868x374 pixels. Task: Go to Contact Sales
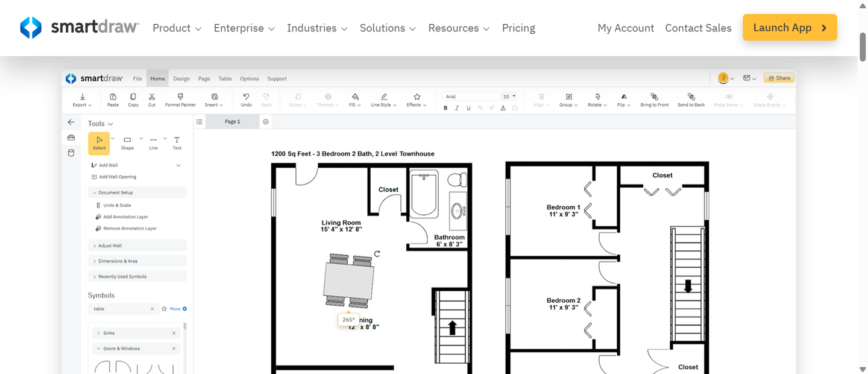[698, 28]
